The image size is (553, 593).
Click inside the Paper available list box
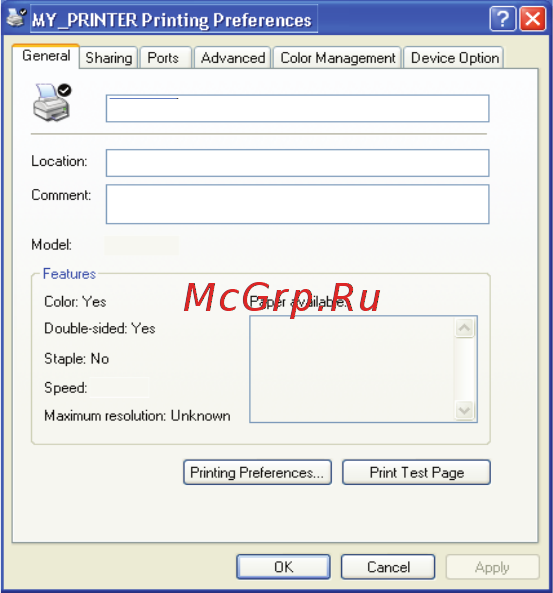pyautogui.click(x=352, y=369)
